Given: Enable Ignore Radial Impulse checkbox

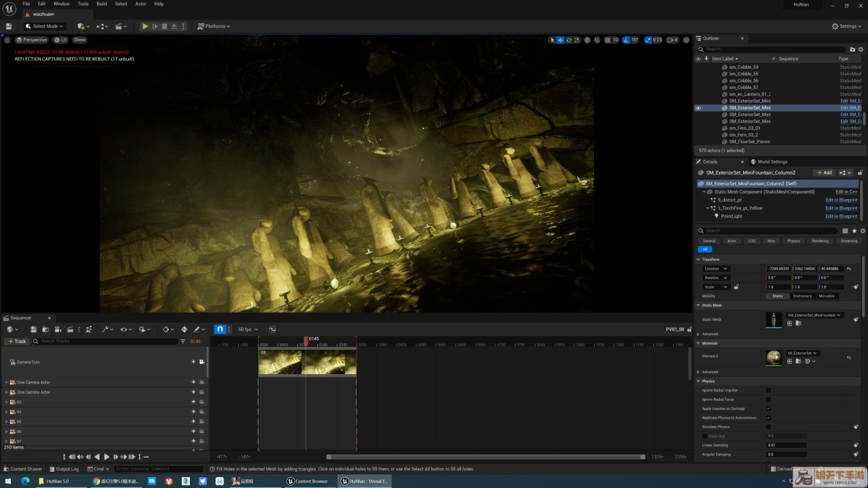Looking at the screenshot, I should (768, 390).
